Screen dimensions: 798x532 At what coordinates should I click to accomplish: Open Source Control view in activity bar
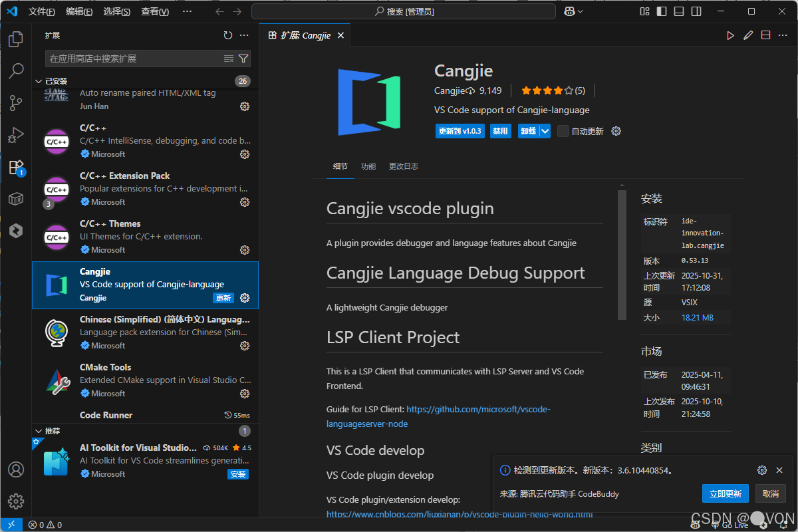point(16,103)
